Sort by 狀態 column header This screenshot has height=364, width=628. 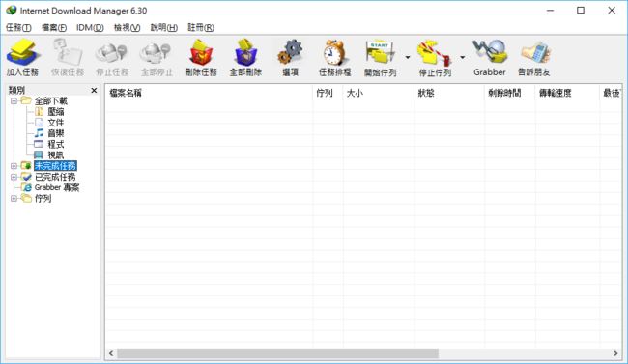[449, 93]
